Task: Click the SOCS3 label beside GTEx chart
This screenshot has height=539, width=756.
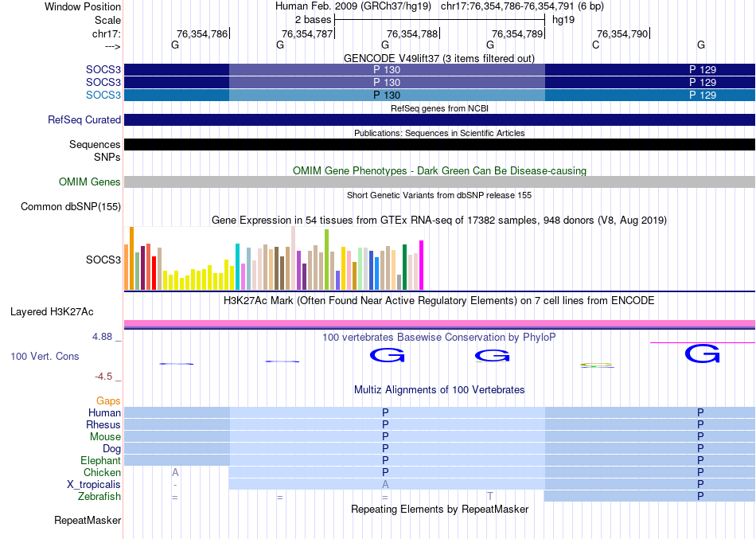Action: pyautogui.click(x=103, y=260)
